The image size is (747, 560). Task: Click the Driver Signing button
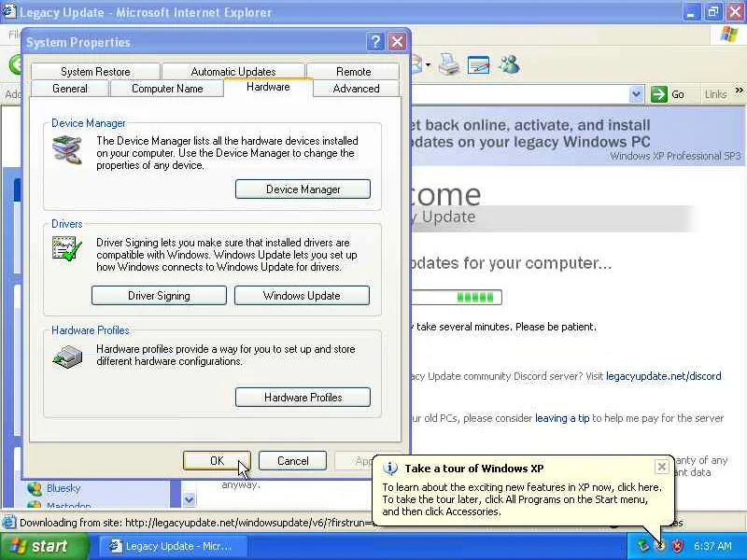tap(159, 295)
